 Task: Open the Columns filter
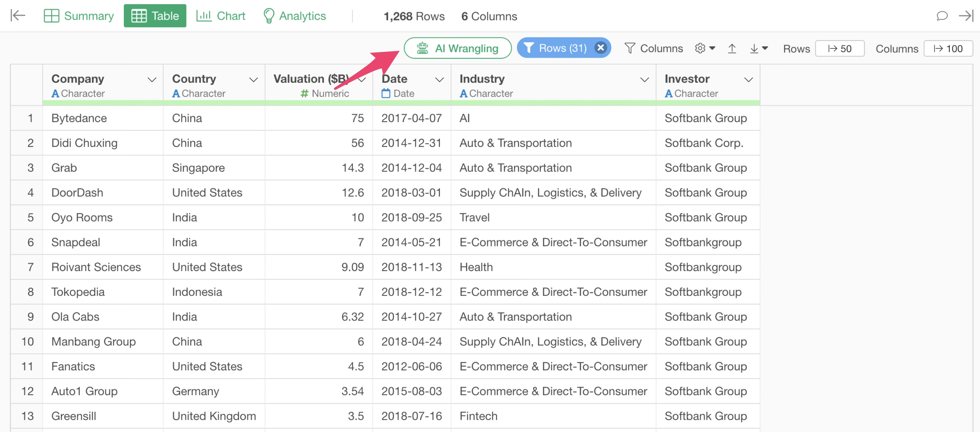654,48
